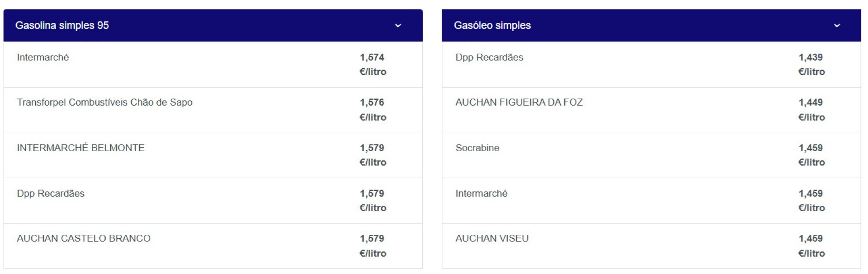
Task: Click the Gasóleo simples header title
Action: point(492,25)
